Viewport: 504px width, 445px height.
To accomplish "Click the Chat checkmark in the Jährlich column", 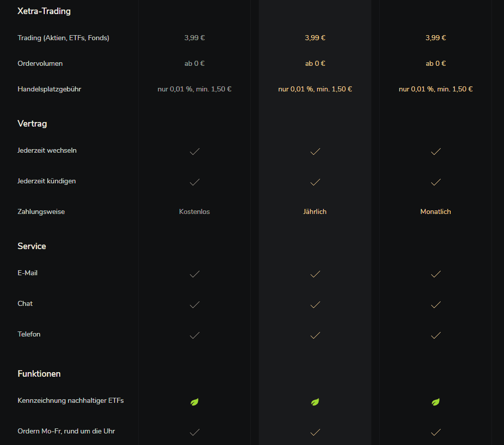I will coord(315,304).
